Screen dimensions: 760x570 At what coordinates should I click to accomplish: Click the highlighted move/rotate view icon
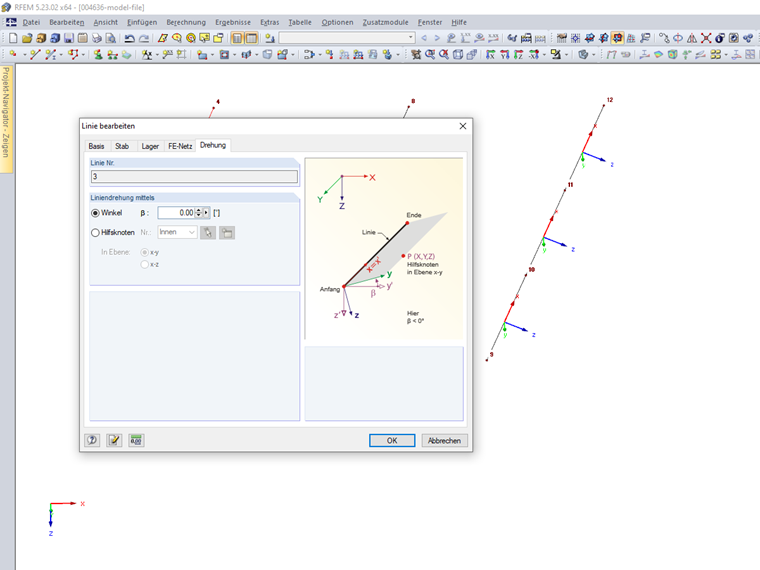(617, 38)
